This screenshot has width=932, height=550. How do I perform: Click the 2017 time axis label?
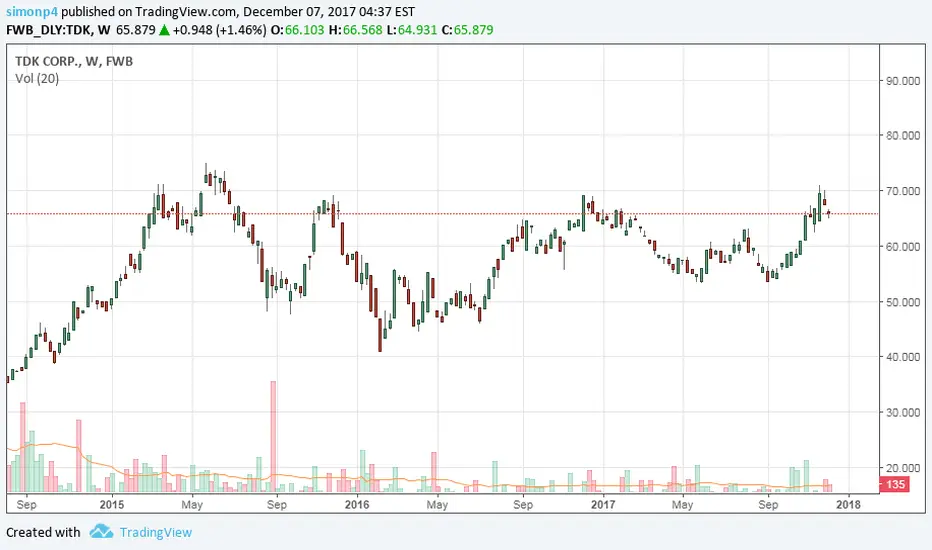(x=603, y=504)
